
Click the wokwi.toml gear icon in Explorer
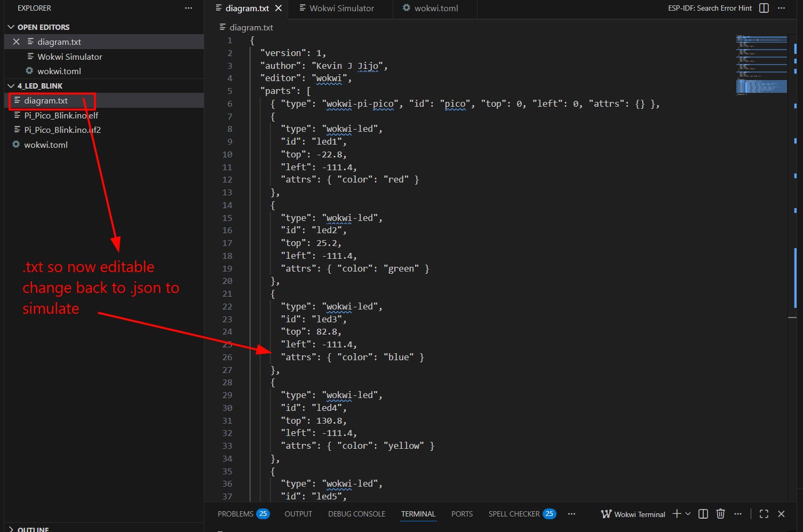pos(15,145)
